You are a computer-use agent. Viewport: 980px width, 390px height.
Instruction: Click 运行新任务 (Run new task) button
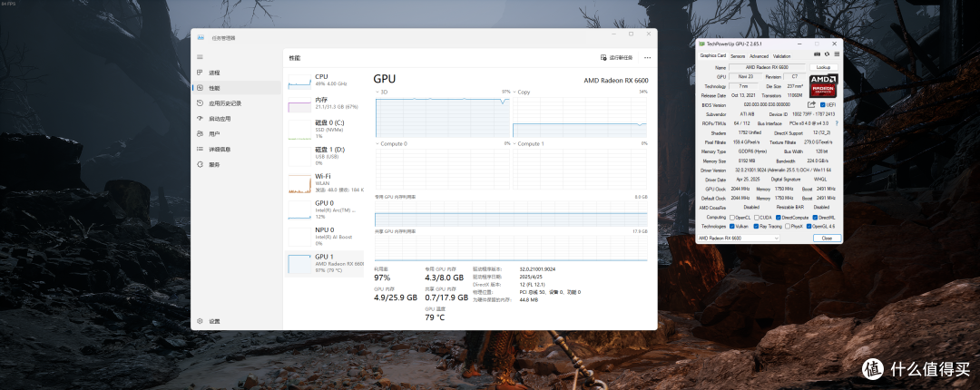(617, 57)
